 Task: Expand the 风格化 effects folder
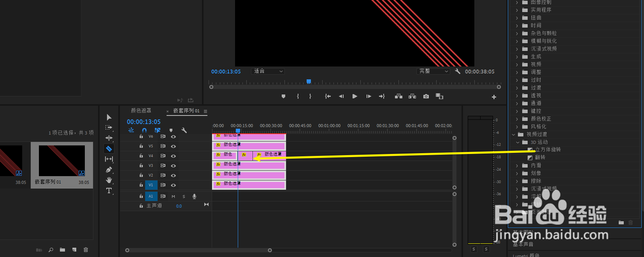[x=517, y=127]
